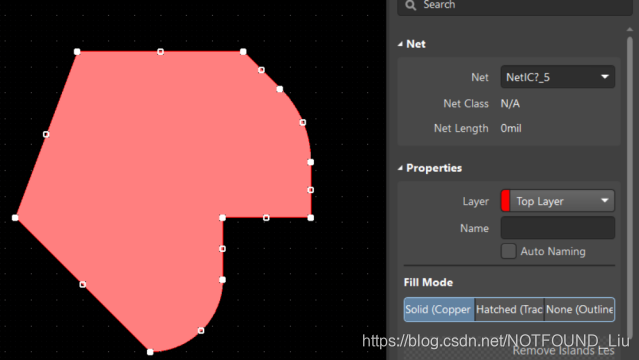The height and width of the screenshot is (360, 639).
Task: Open the Layer dropdown showing Top Layer
Action: pyautogui.click(x=557, y=201)
